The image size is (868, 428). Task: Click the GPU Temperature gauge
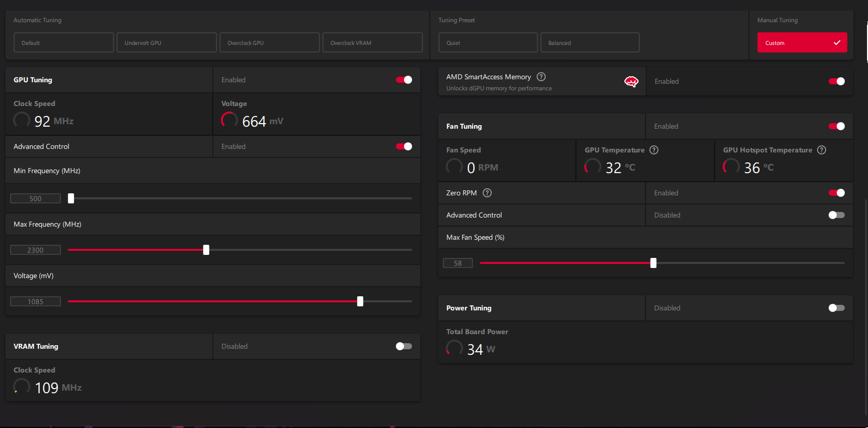[593, 167]
